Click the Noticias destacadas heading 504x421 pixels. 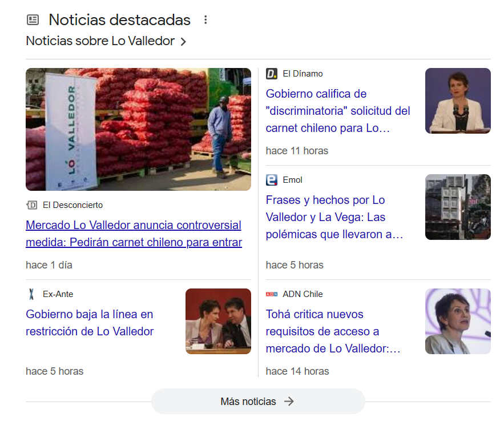pos(119,19)
